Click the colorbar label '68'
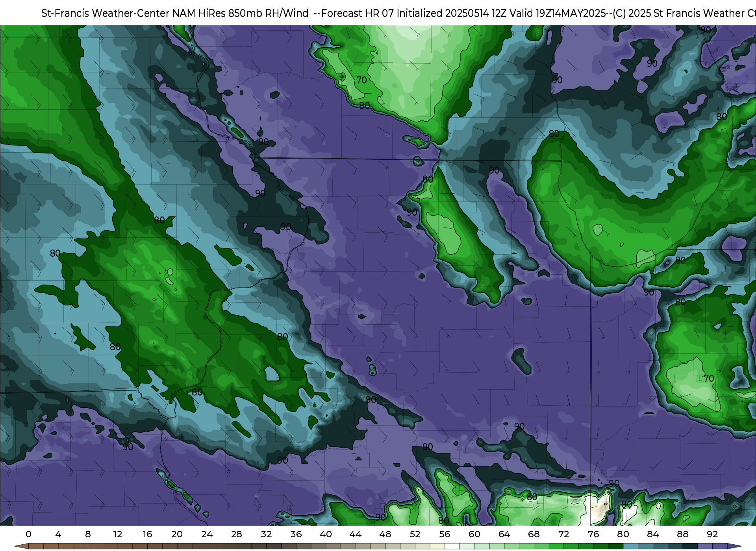Viewport: 756px width, 551px height. [534, 534]
